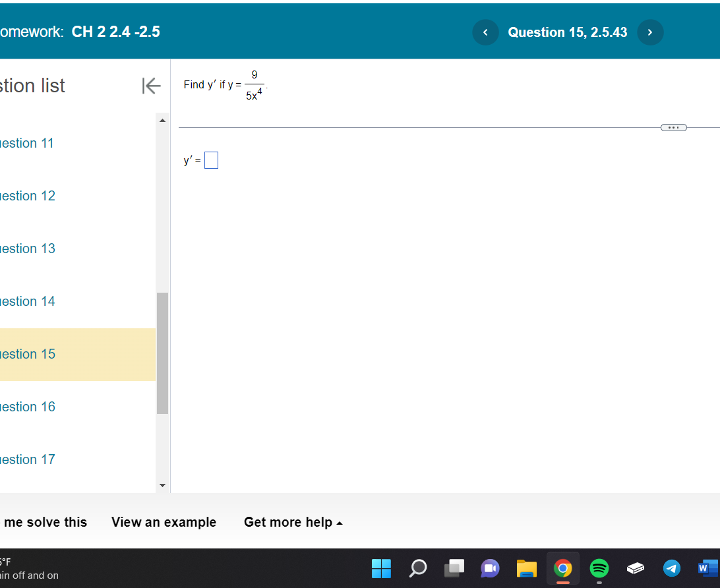
Task: Click the Question 15, 2.5.43 heading
Action: click(568, 32)
